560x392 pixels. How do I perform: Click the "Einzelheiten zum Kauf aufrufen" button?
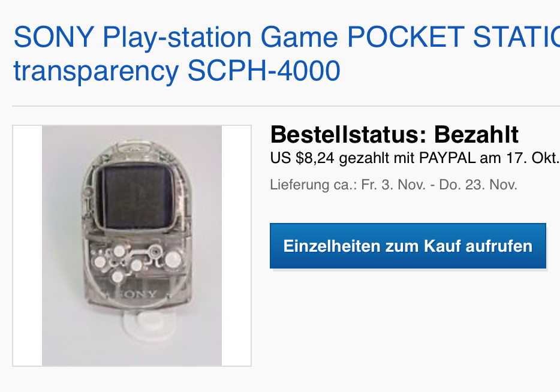408,246
